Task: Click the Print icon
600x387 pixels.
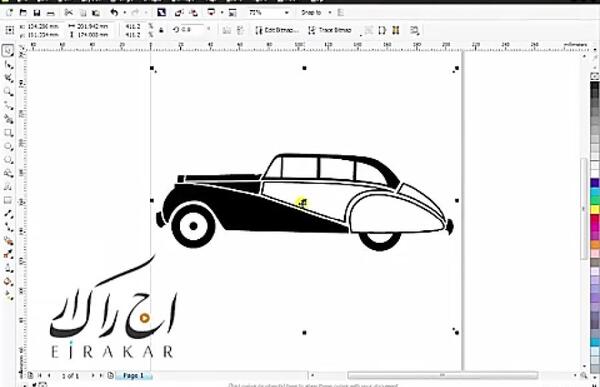Action: pos(51,13)
